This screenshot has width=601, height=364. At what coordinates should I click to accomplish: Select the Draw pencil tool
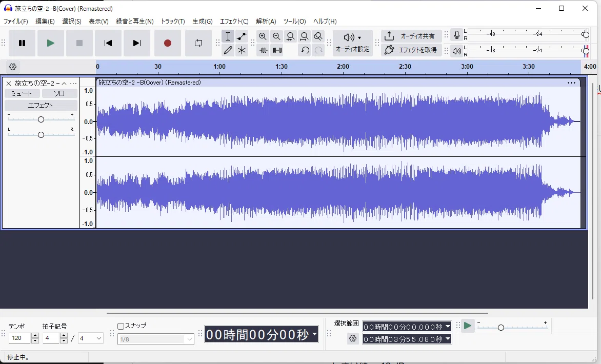coord(228,50)
